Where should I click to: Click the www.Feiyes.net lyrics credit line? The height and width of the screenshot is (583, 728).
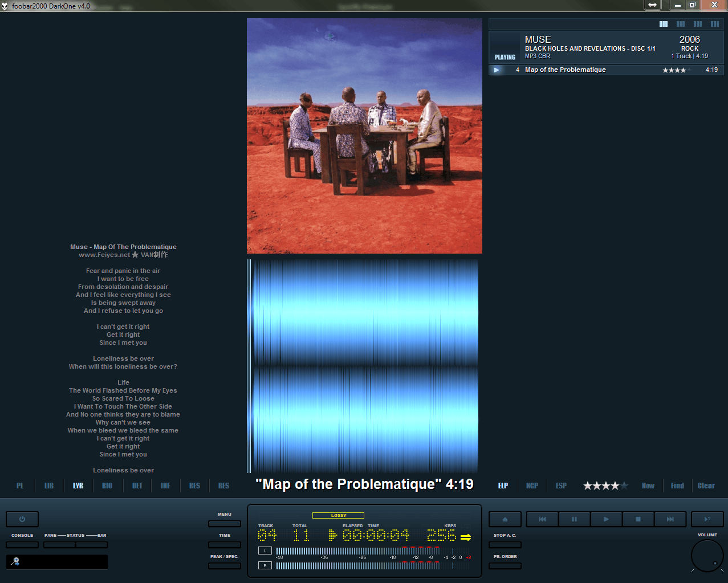click(x=123, y=255)
